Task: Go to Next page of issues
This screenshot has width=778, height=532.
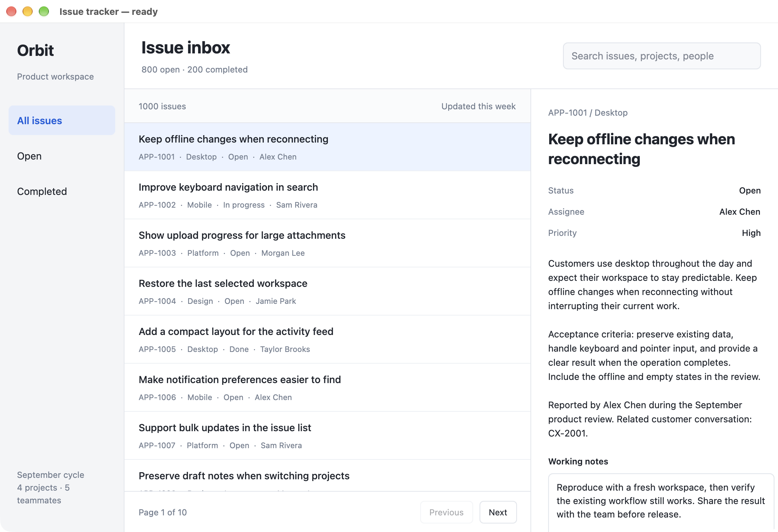Action: 498,512
